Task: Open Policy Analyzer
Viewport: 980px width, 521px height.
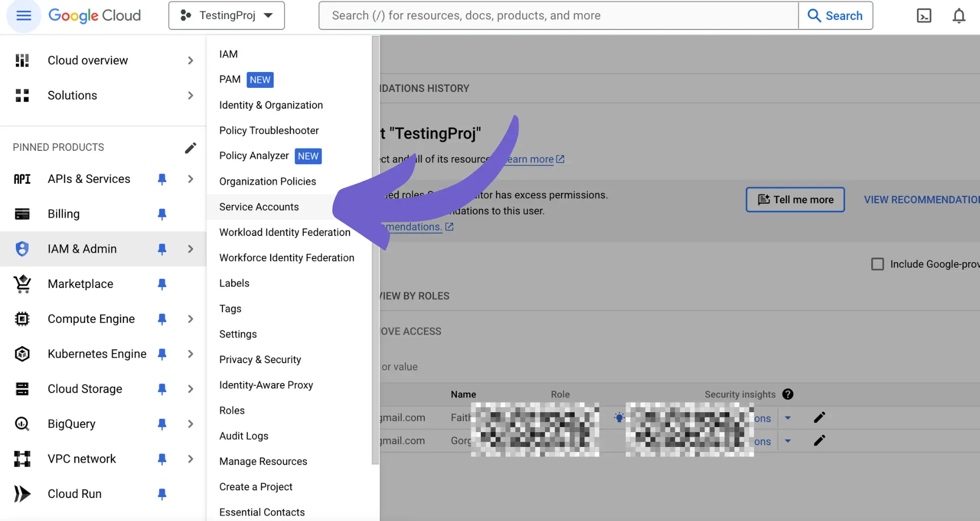Action: tap(254, 156)
